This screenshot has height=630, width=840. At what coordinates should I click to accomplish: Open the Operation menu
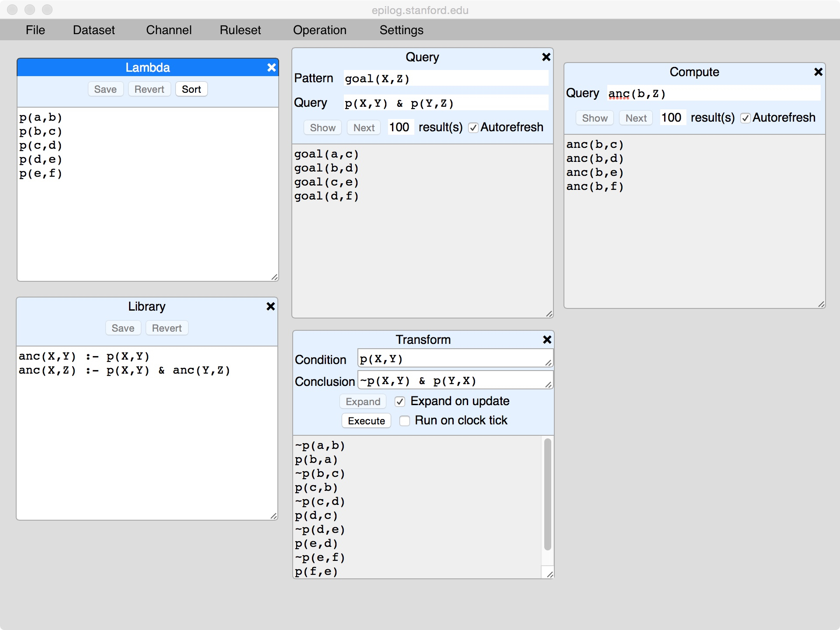pos(319,30)
